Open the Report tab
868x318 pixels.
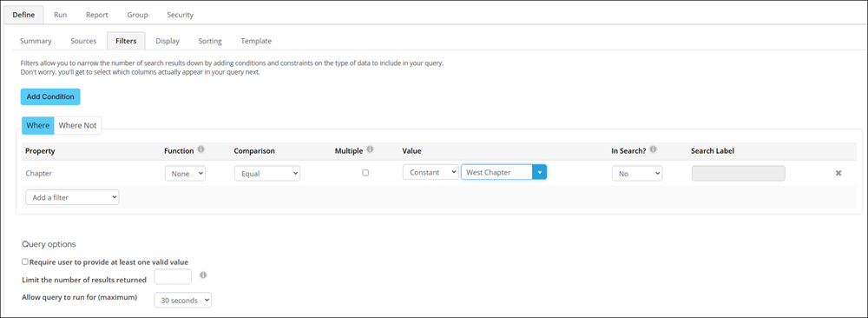97,15
